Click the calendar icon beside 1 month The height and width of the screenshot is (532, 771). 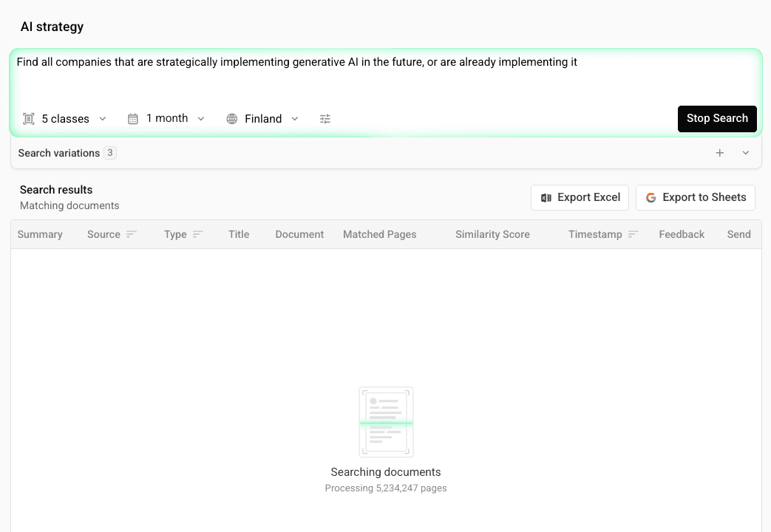point(133,118)
